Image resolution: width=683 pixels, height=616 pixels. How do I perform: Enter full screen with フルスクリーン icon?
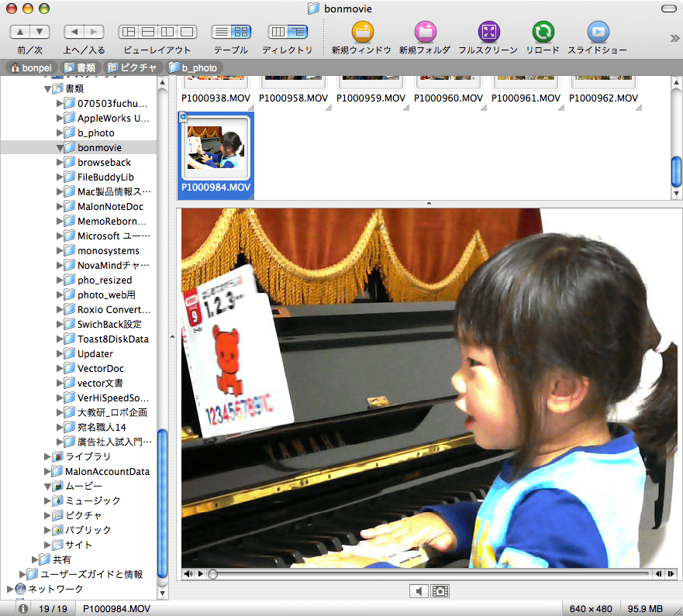(x=488, y=31)
